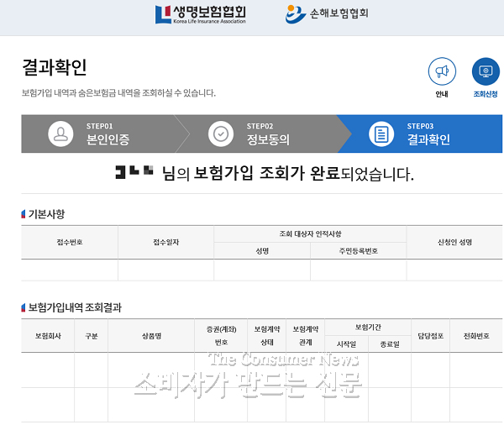Click the 결과확인 page heading

pyautogui.click(x=55, y=67)
